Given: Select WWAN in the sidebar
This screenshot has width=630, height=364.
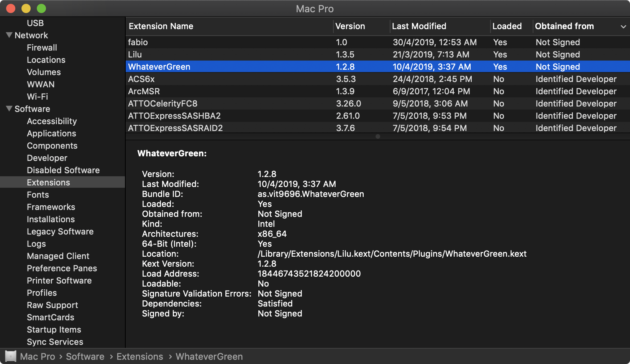Looking at the screenshot, I should point(41,84).
